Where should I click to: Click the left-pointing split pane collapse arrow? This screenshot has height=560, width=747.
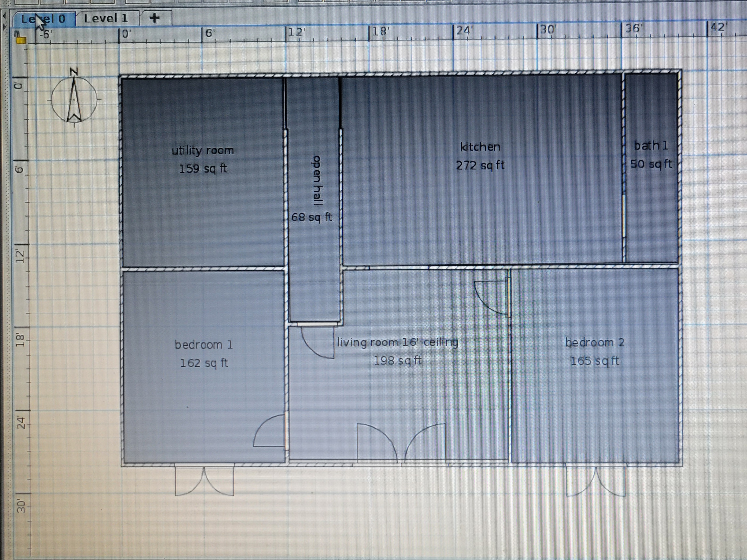pos(4,16)
